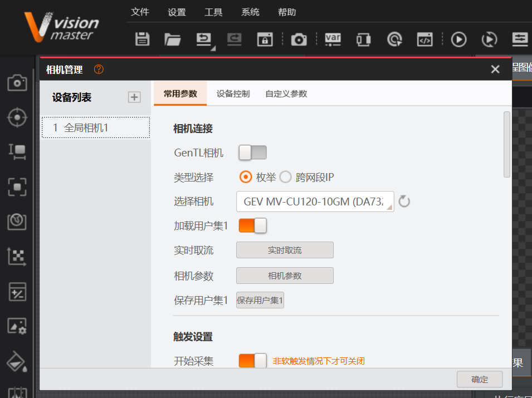
Task: Open run interface settings icon
Action: pyautogui.click(x=520, y=39)
